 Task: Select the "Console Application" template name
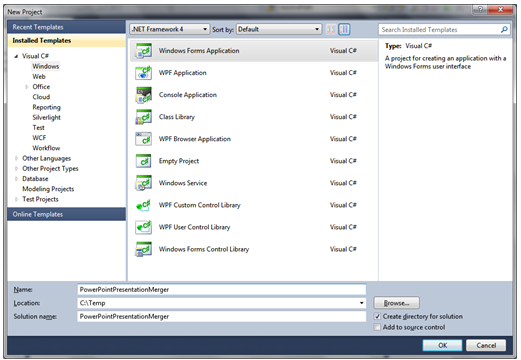pos(188,95)
